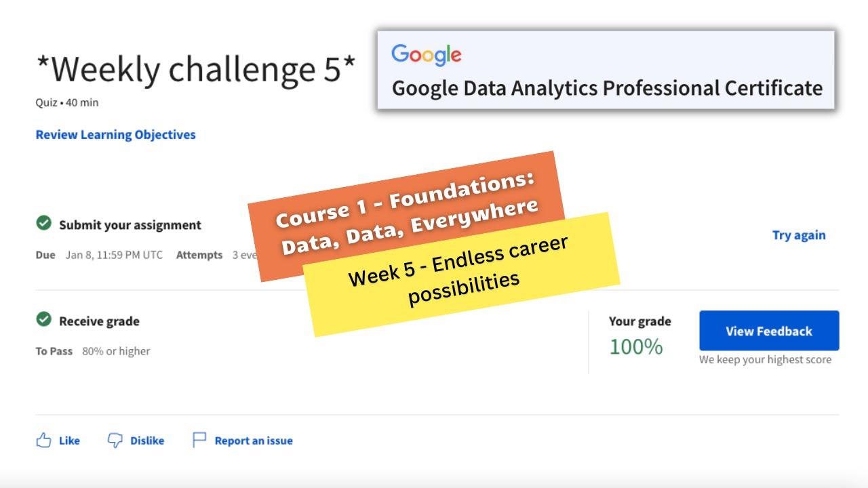868x488 pixels.
Task: Click the flag icon for reporting issues
Action: tap(199, 441)
